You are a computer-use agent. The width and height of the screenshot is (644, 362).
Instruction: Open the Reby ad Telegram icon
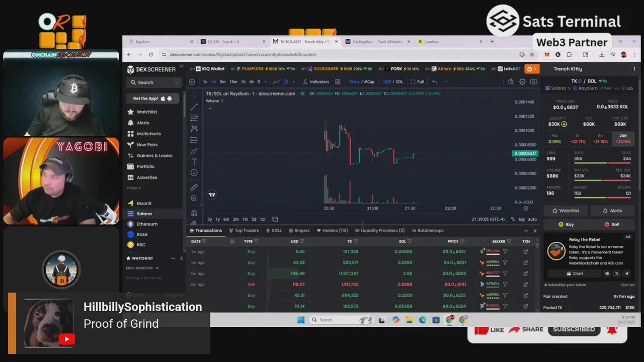[626, 274]
